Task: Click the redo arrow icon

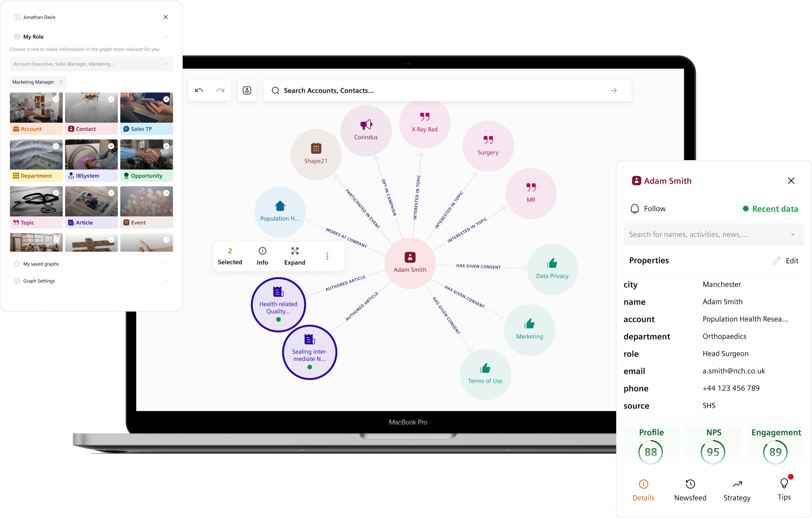Action: (x=220, y=90)
